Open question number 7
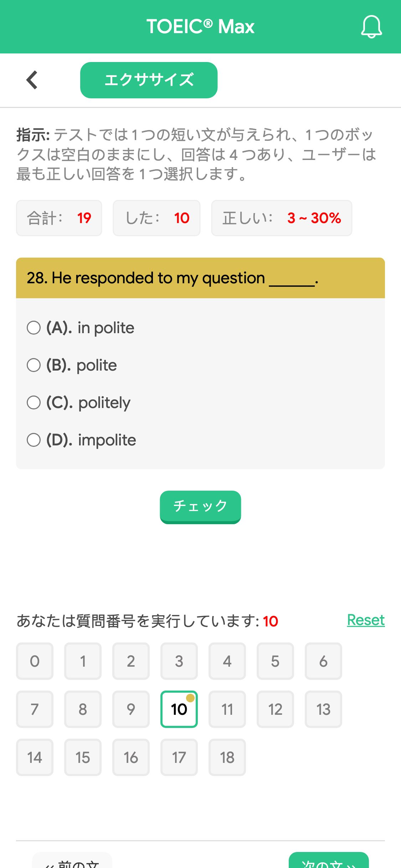The width and height of the screenshot is (401, 868). pyautogui.click(x=35, y=709)
